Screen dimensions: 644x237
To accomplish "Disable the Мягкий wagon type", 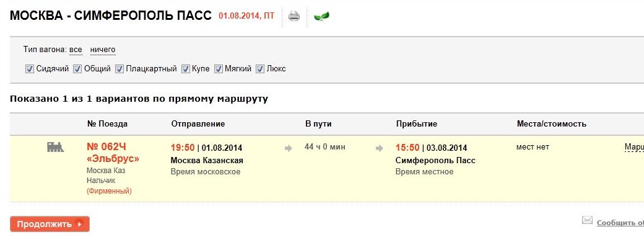I will pyautogui.click(x=218, y=69).
